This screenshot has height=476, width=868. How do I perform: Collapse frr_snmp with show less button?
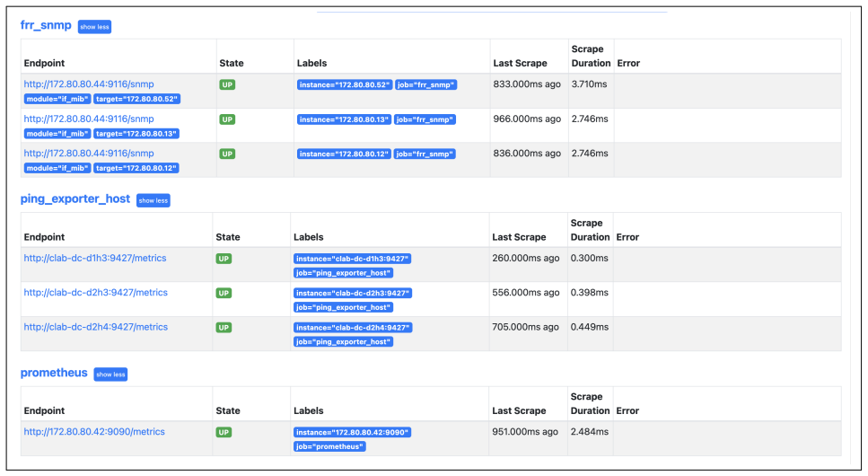pyautogui.click(x=94, y=27)
